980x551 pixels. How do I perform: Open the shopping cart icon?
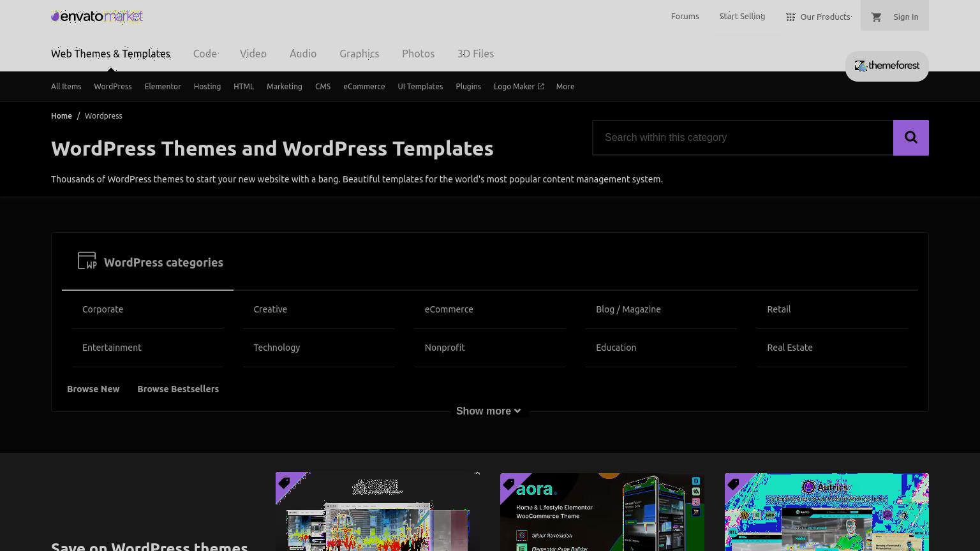[876, 17]
